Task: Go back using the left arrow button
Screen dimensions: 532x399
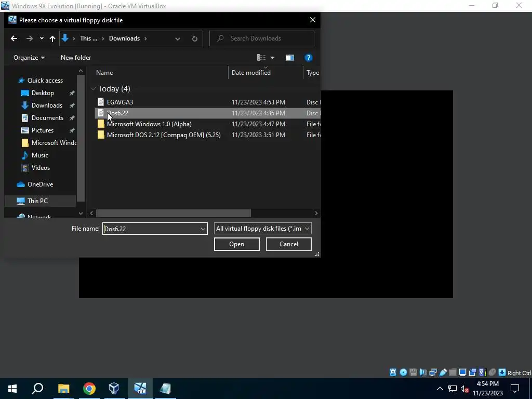Action: [x=14, y=38]
